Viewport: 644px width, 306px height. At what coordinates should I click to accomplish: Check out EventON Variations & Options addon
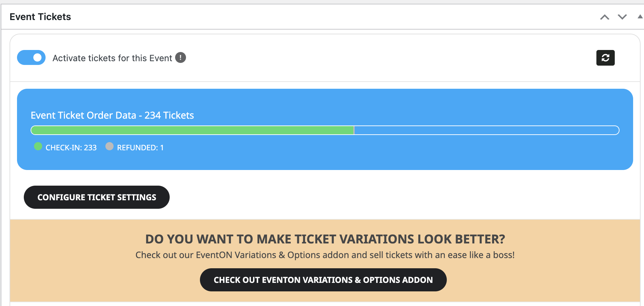coord(323,280)
